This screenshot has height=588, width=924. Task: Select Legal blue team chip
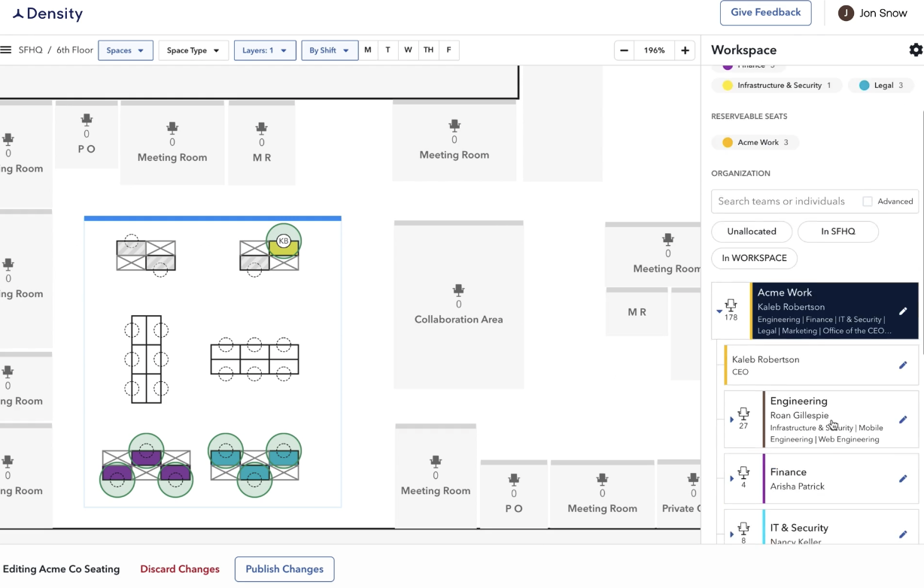click(880, 86)
